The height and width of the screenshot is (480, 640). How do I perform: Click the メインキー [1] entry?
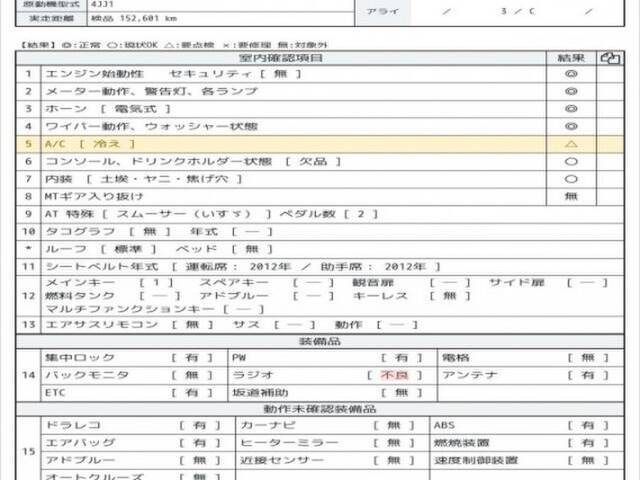[109, 282]
